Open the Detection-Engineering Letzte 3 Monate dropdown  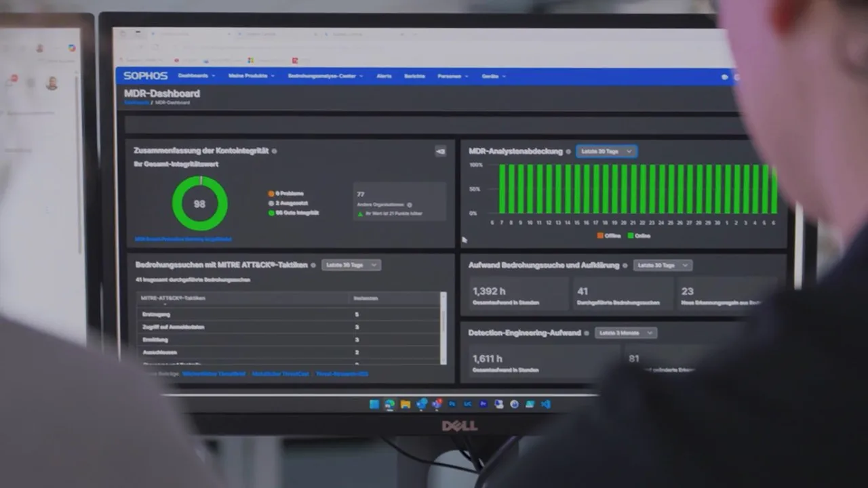point(626,333)
